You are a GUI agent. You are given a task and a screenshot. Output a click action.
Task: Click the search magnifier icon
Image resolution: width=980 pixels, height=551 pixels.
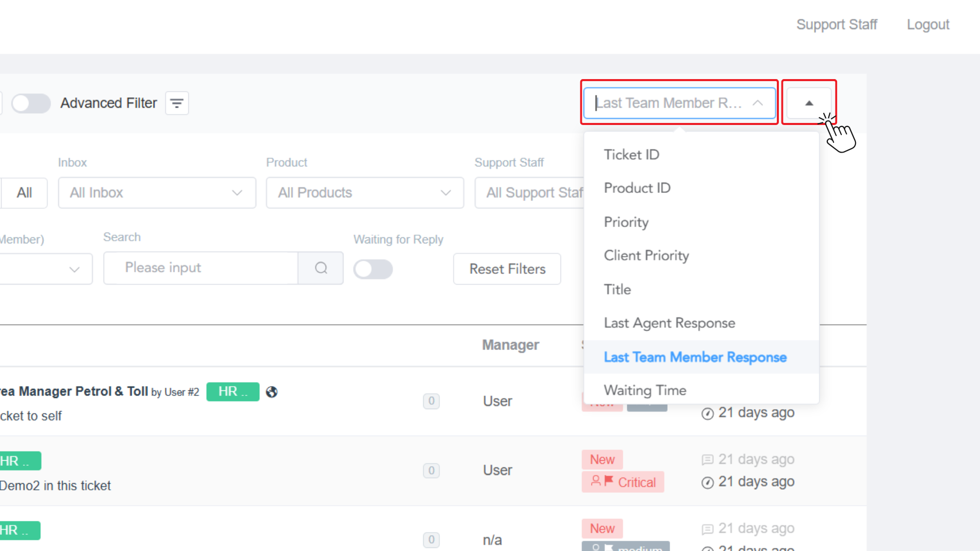click(321, 268)
